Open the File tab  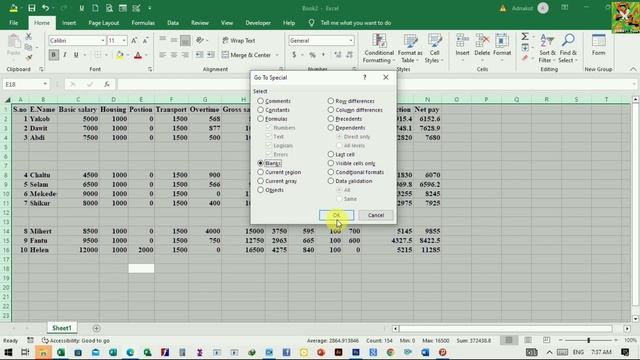click(x=13, y=23)
